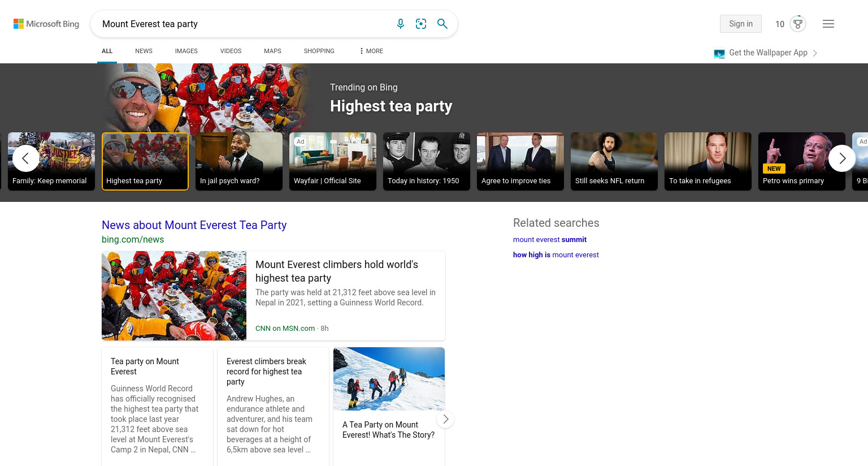Click the Wallpaper App icon
The image size is (868, 466).
pyautogui.click(x=719, y=54)
